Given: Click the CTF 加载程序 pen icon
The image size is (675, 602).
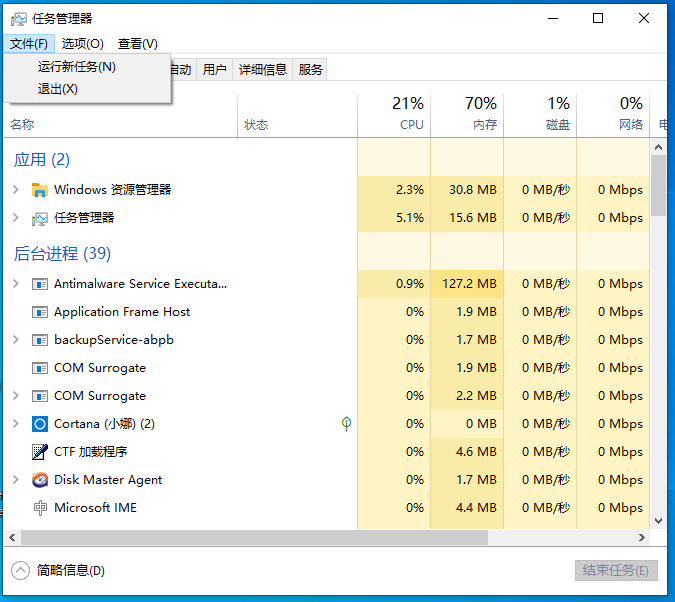Looking at the screenshot, I should (40, 452).
